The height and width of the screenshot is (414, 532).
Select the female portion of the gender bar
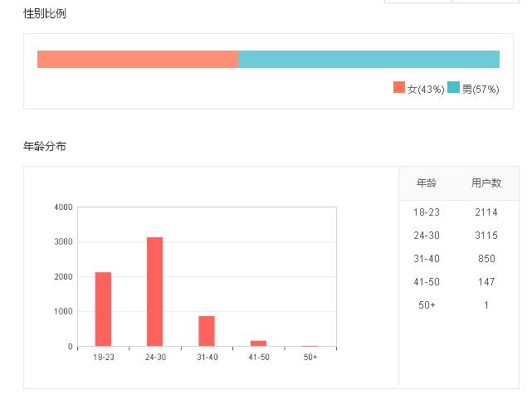[x=138, y=59]
